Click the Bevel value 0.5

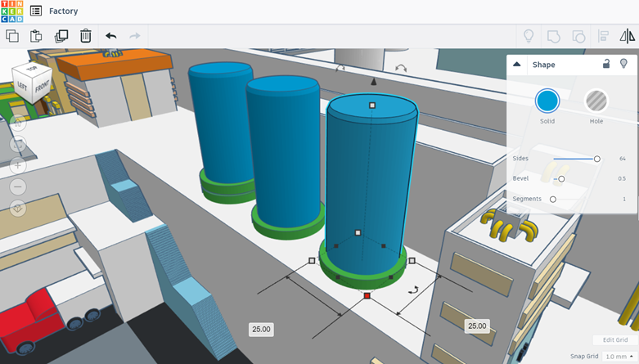622,178
